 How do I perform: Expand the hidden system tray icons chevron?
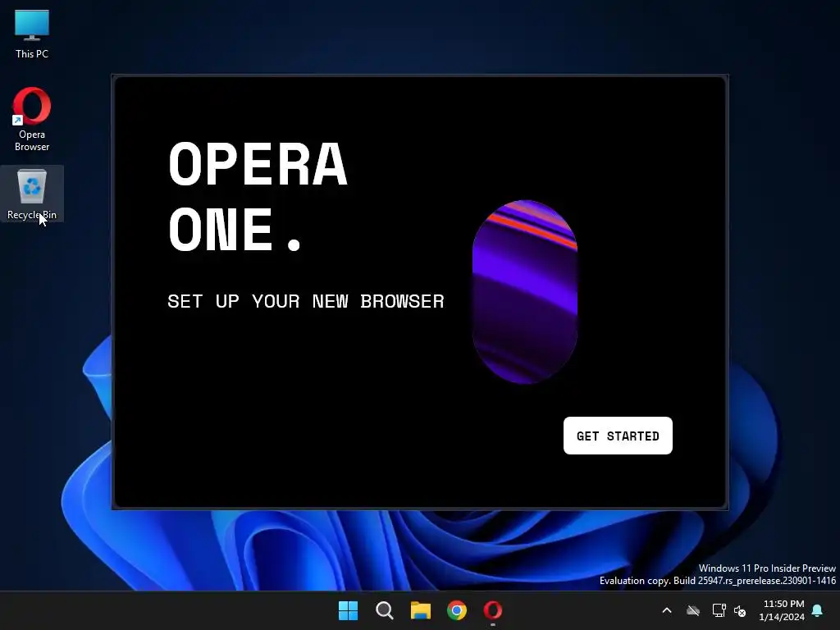(x=667, y=610)
